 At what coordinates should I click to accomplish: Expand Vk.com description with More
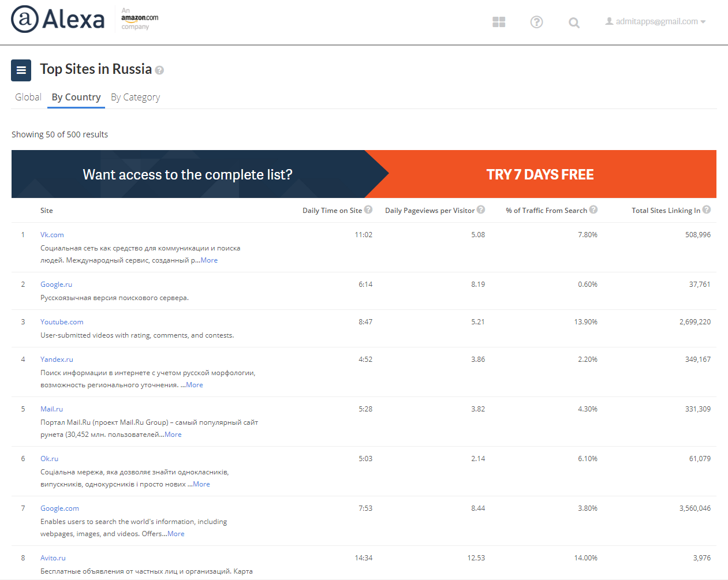click(209, 260)
